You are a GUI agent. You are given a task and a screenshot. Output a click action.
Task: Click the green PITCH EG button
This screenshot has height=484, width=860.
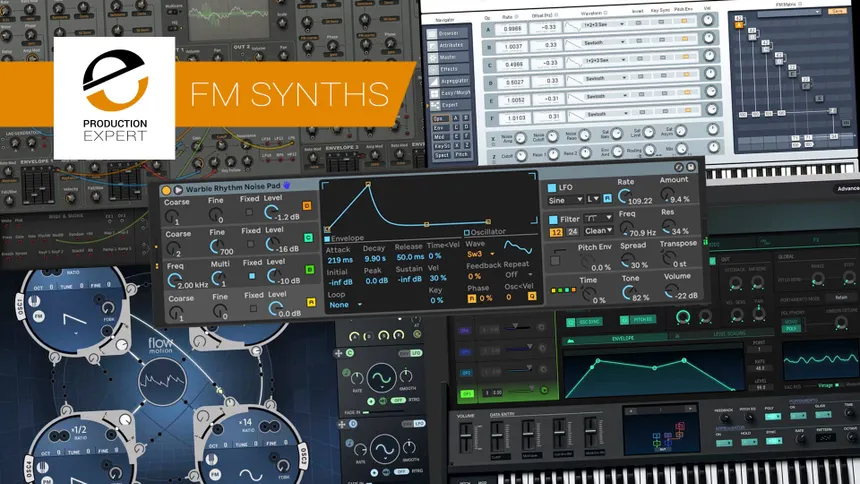click(638, 319)
